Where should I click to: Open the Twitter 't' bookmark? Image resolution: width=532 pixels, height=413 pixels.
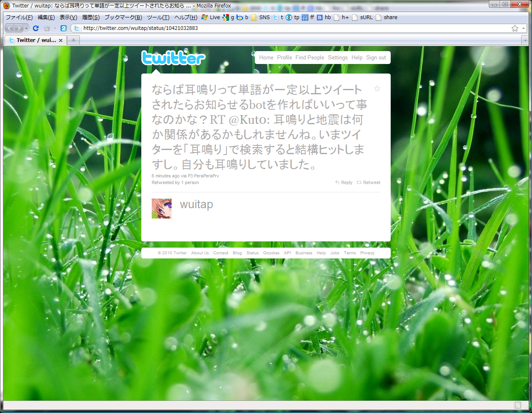(x=278, y=17)
